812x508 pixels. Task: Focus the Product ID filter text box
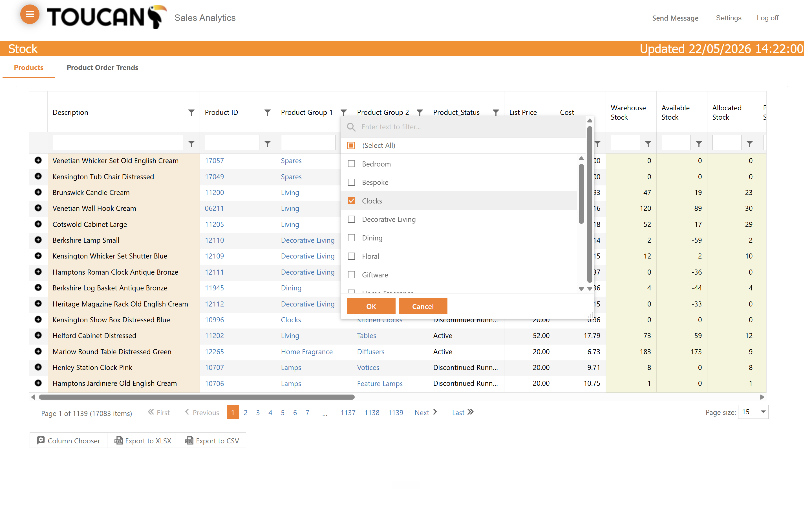coord(232,143)
